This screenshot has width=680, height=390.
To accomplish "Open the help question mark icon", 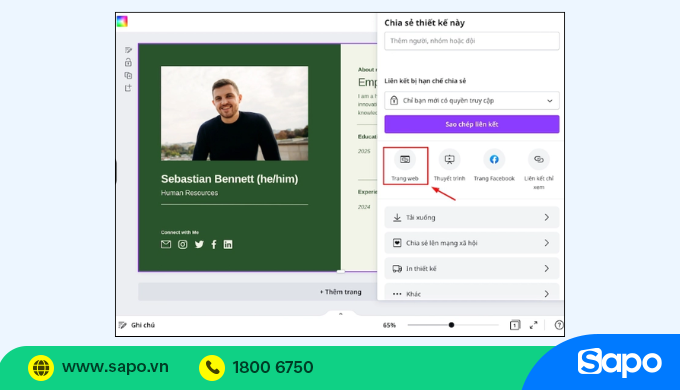I will point(559,325).
